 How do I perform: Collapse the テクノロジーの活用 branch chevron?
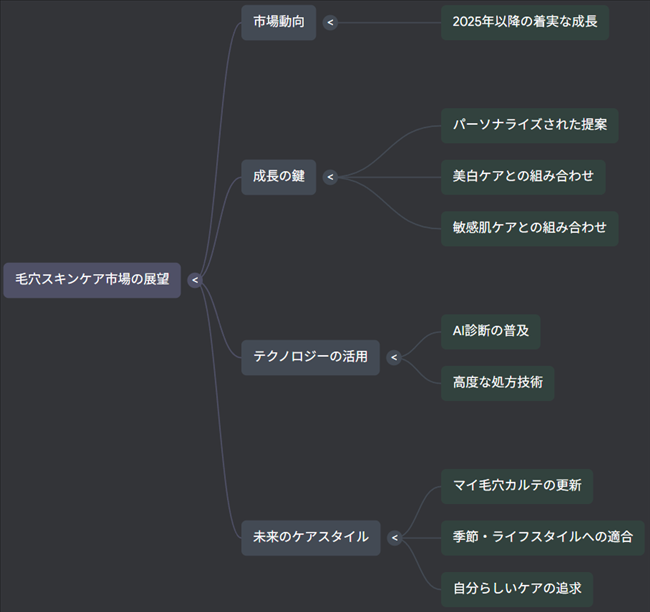(x=394, y=357)
